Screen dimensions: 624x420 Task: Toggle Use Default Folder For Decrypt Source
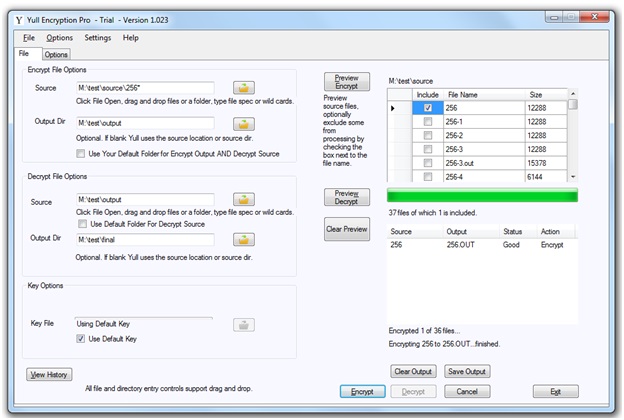click(x=81, y=224)
